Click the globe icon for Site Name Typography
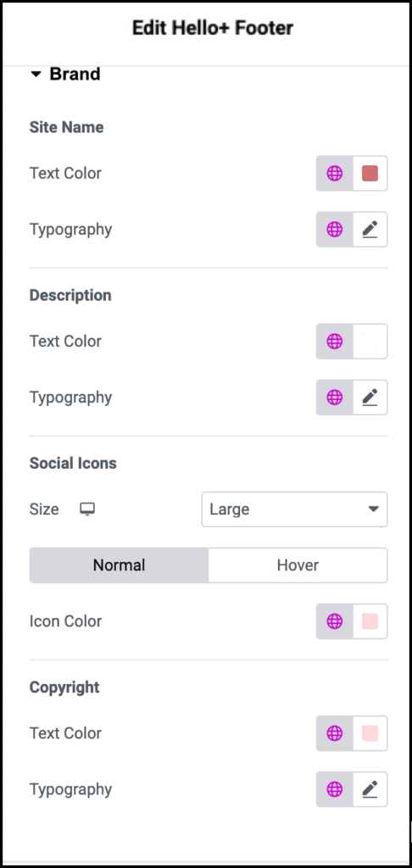This screenshot has height=868, width=412. pos(335,229)
